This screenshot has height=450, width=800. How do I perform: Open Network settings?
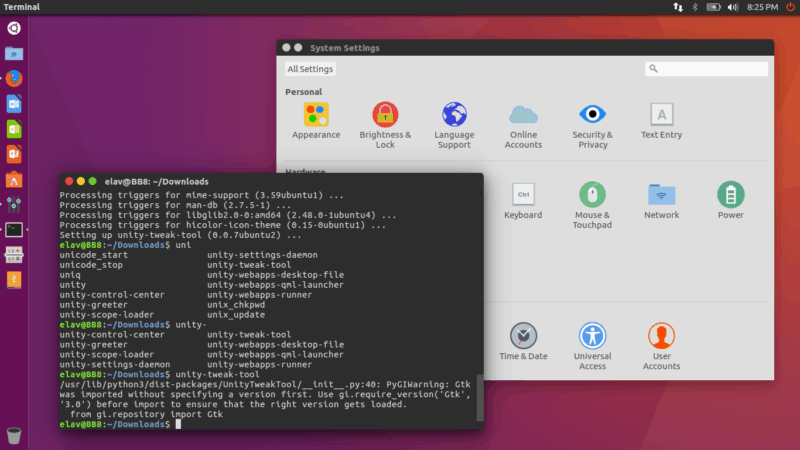pyautogui.click(x=661, y=201)
